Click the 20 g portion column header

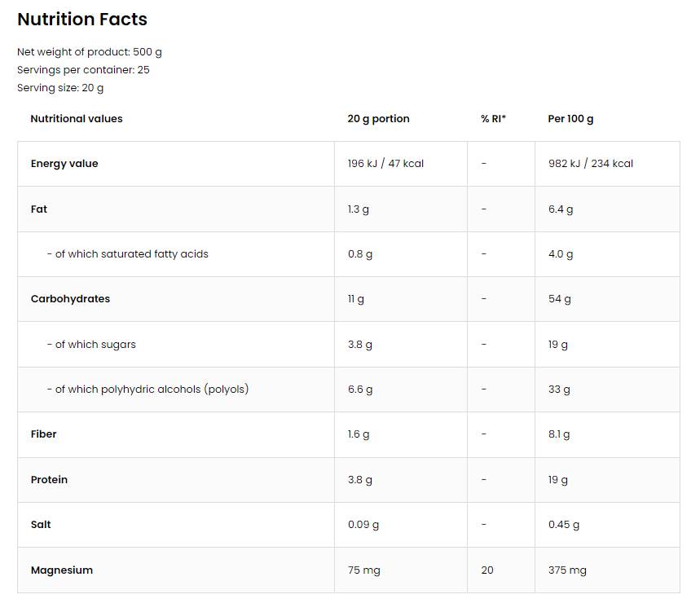coord(378,119)
